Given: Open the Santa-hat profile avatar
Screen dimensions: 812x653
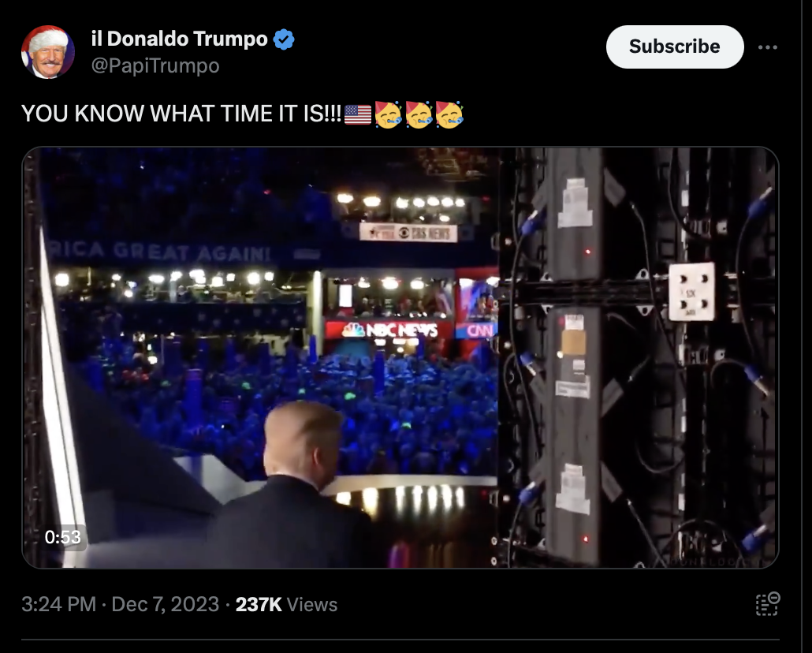Looking at the screenshot, I should (47, 52).
